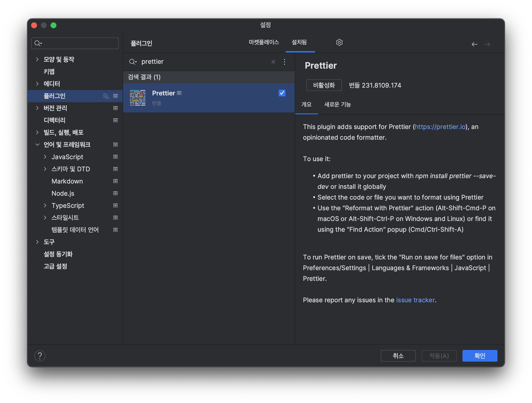Select the 키맵 settings entry
This screenshot has width=532, height=403.
[x=49, y=71]
